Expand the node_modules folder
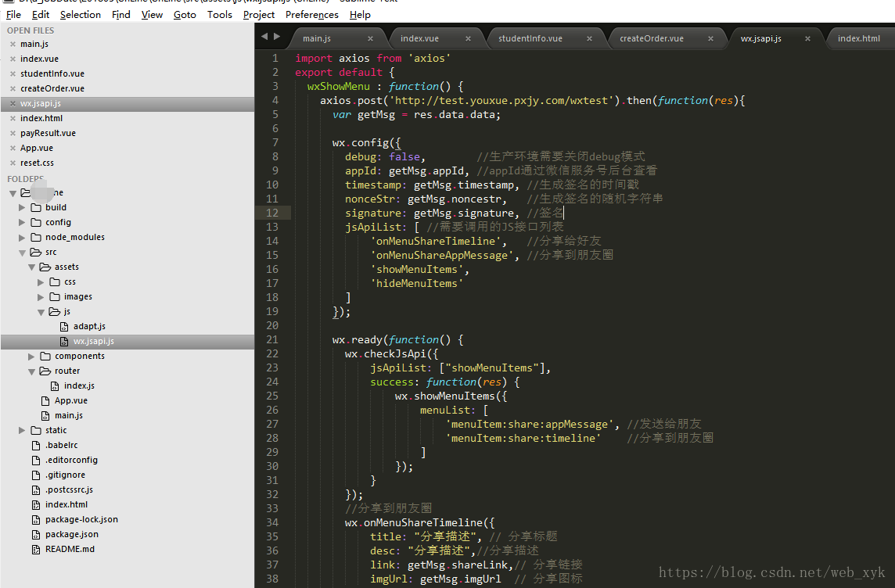This screenshot has width=895, height=588. tap(22, 237)
